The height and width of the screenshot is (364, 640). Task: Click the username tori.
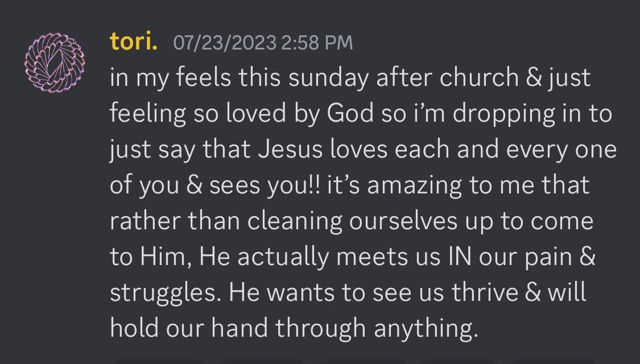tap(134, 42)
